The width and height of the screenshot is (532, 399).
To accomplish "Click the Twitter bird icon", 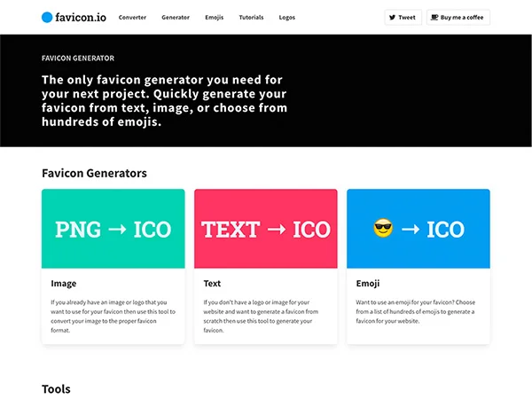I will click(392, 17).
